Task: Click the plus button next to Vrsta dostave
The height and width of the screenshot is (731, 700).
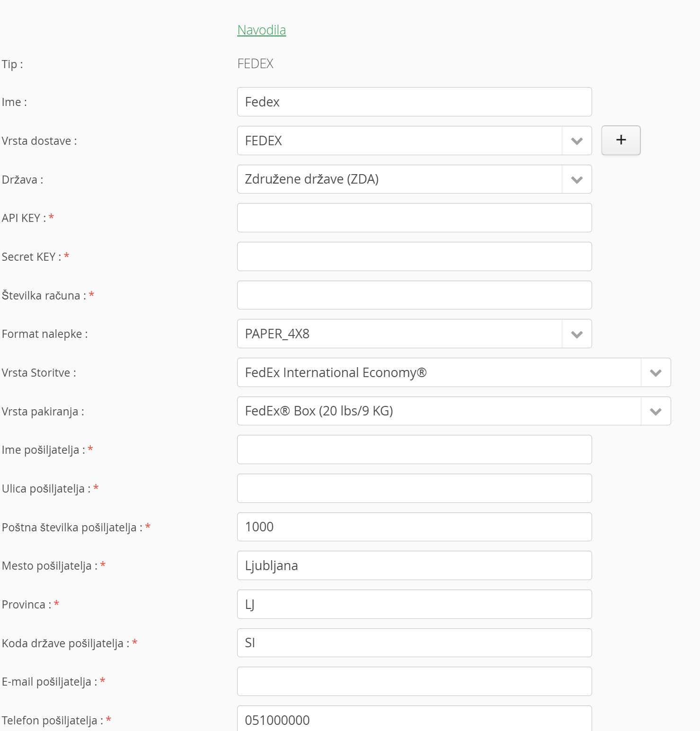Action: [x=621, y=140]
